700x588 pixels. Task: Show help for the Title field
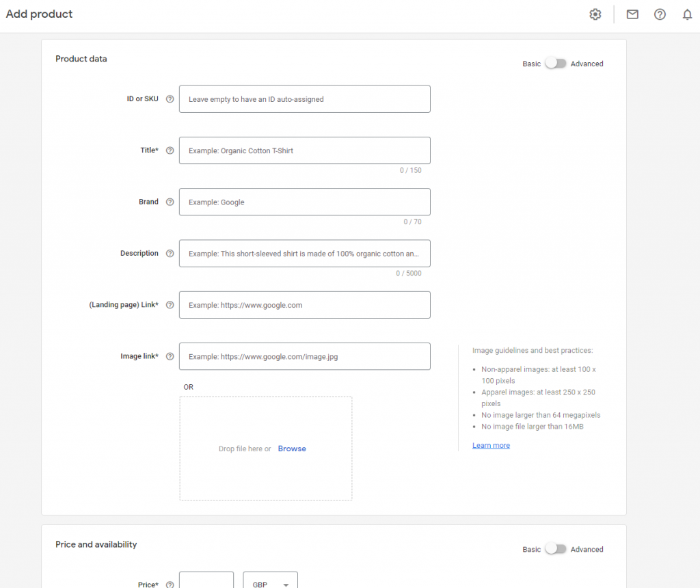170,150
